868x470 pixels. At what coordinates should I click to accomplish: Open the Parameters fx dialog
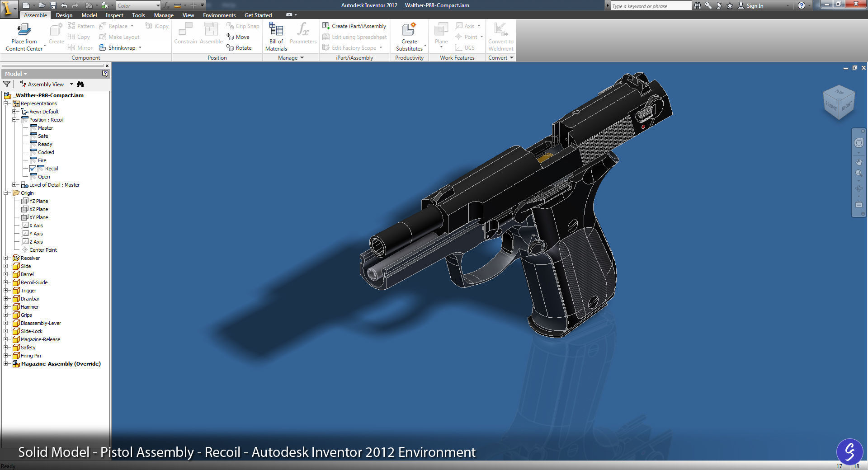click(x=303, y=34)
